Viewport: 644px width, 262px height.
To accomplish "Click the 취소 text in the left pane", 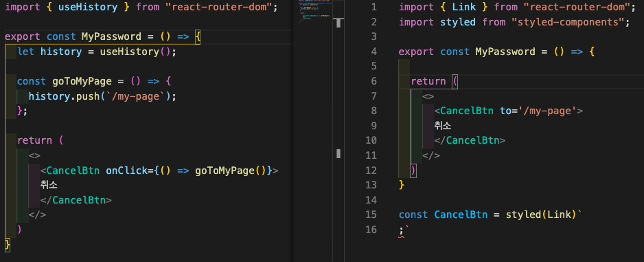I will [x=49, y=185].
